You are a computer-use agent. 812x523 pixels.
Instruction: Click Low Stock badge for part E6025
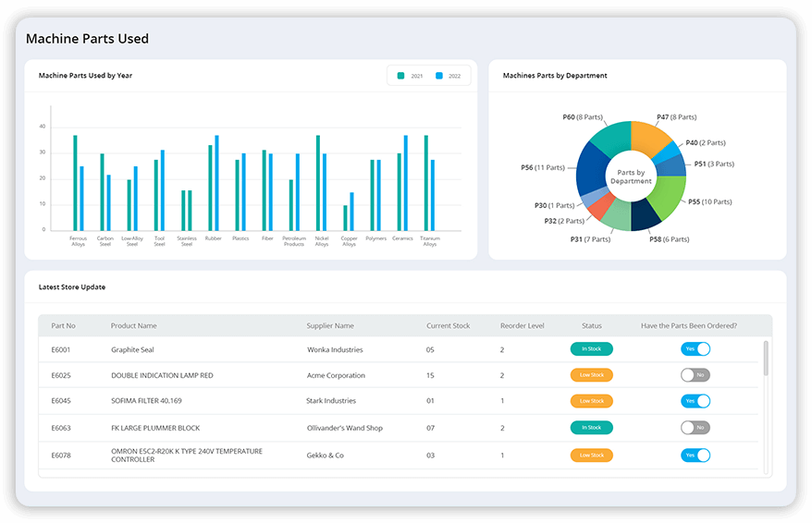point(591,375)
